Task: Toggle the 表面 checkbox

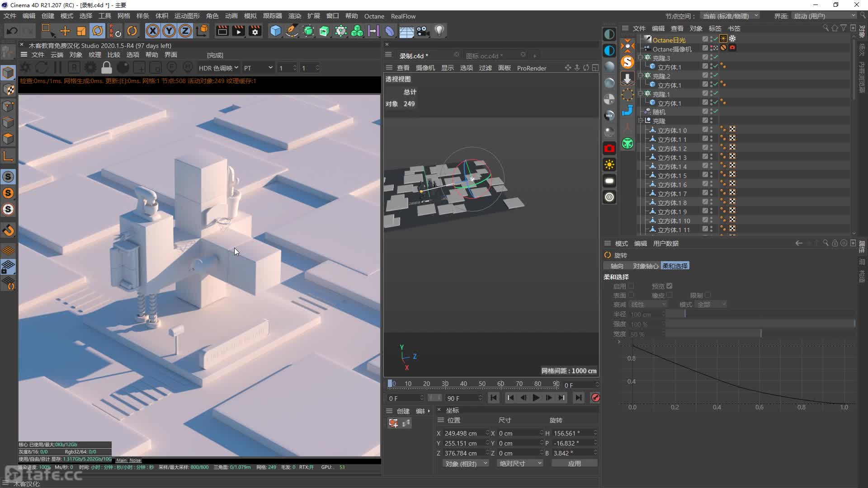Action: point(631,295)
